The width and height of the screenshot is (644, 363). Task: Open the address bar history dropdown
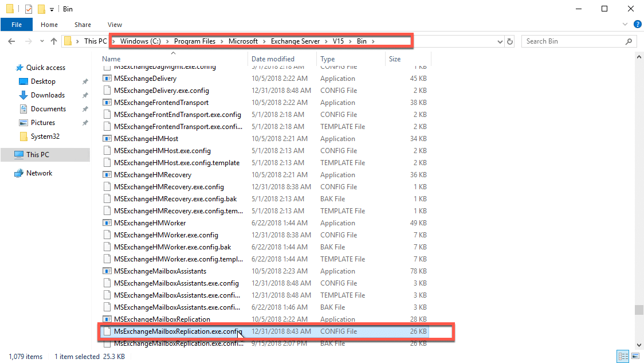tap(499, 41)
